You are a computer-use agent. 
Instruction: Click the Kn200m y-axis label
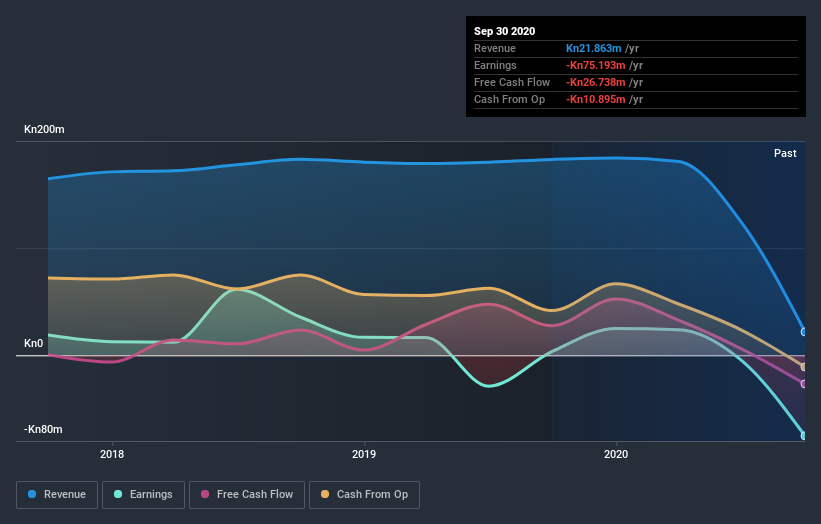click(45, 129)
